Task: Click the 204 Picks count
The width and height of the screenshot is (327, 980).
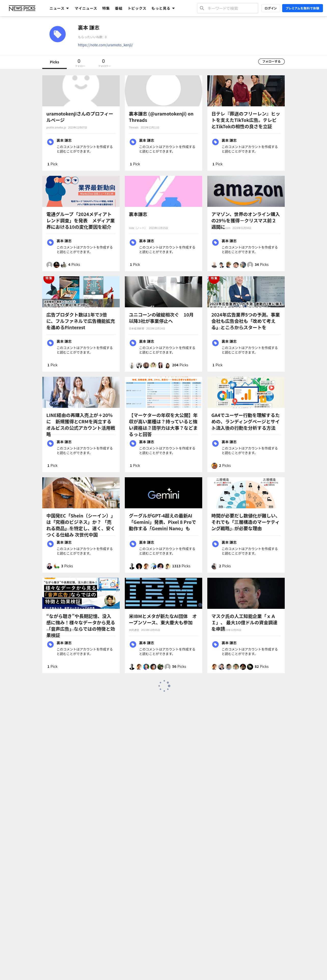Action: (180, 365)
